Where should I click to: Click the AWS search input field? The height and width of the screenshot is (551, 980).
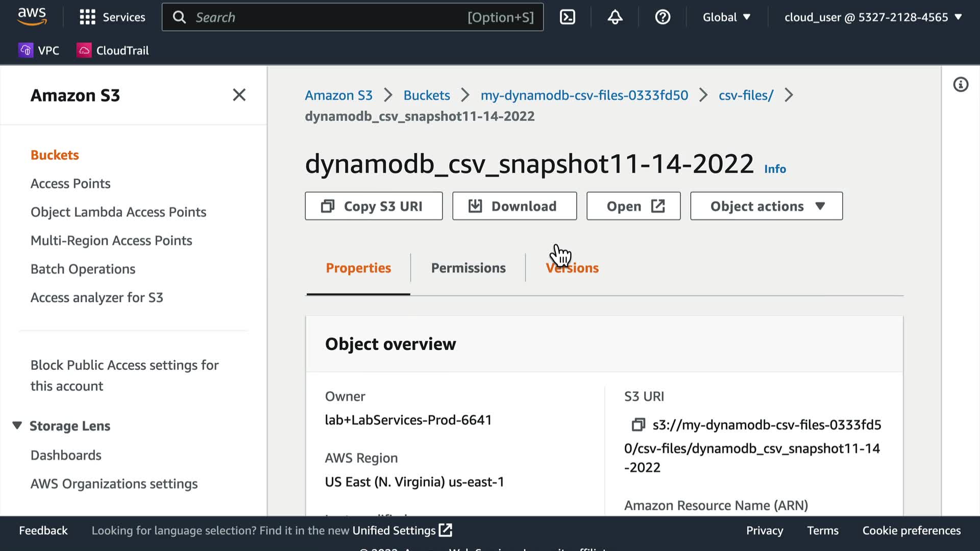pos(327,17)
